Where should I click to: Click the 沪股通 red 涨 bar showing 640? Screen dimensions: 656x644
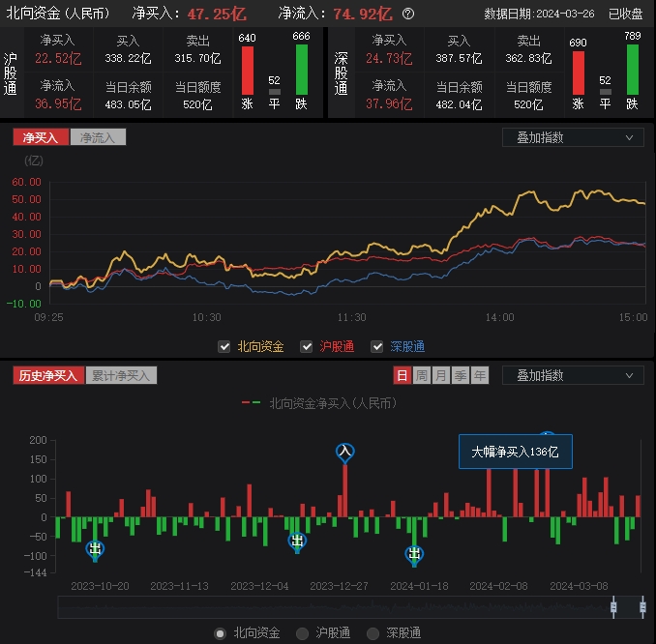(248, 71)
